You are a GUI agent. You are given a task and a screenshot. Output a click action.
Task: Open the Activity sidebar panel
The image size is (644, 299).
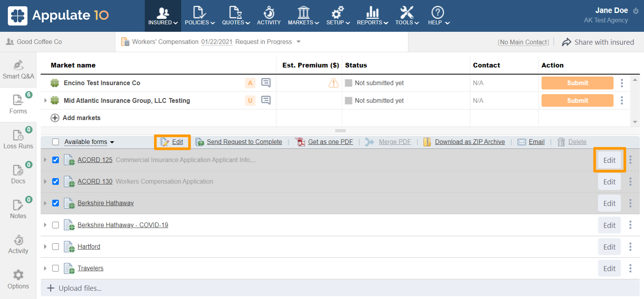(x=18, y=244)
